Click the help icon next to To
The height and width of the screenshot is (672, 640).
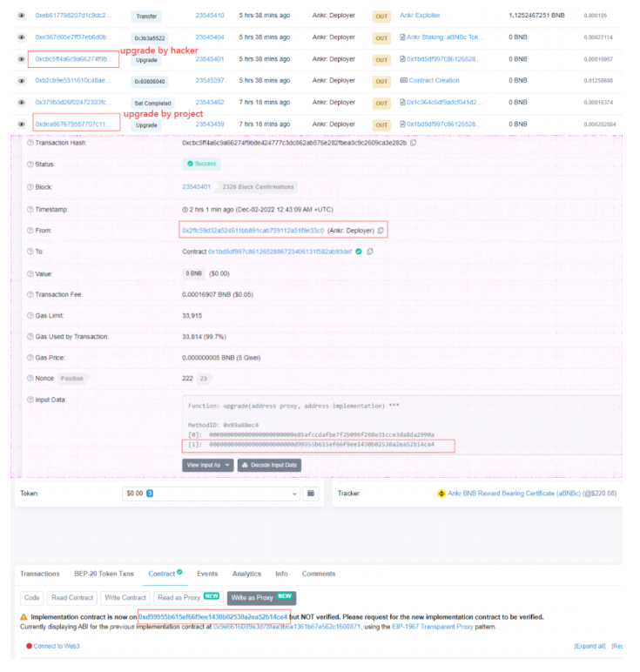click(x=30, y=252)
